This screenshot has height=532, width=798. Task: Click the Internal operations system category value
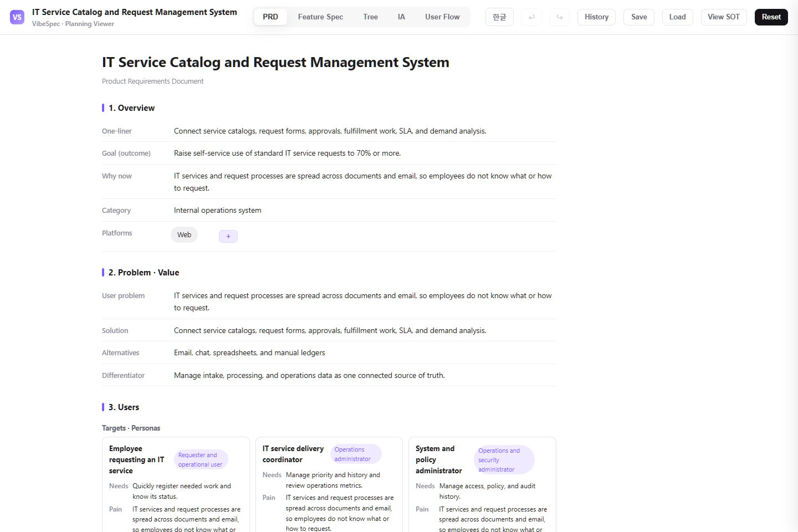[x=218, y=211]
